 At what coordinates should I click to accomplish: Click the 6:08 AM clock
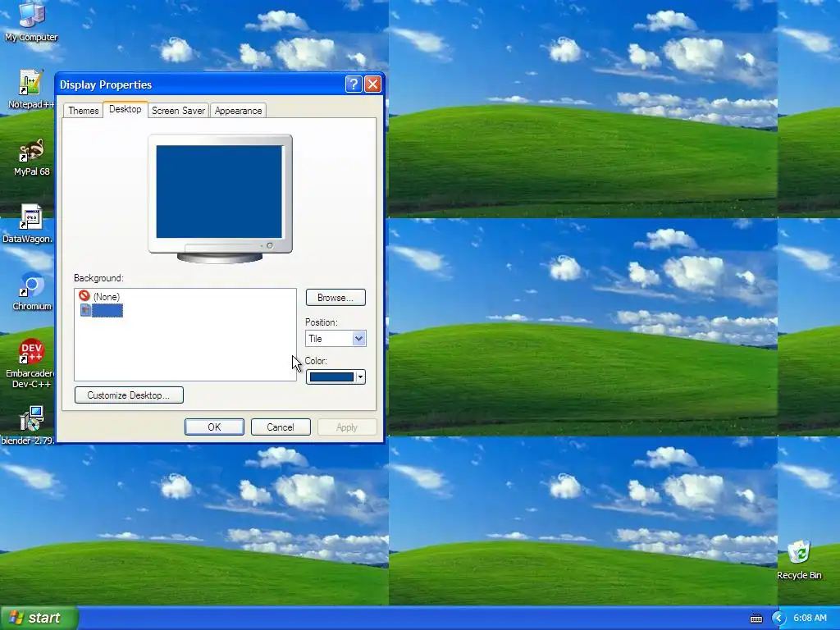click(x=810, y=619)
